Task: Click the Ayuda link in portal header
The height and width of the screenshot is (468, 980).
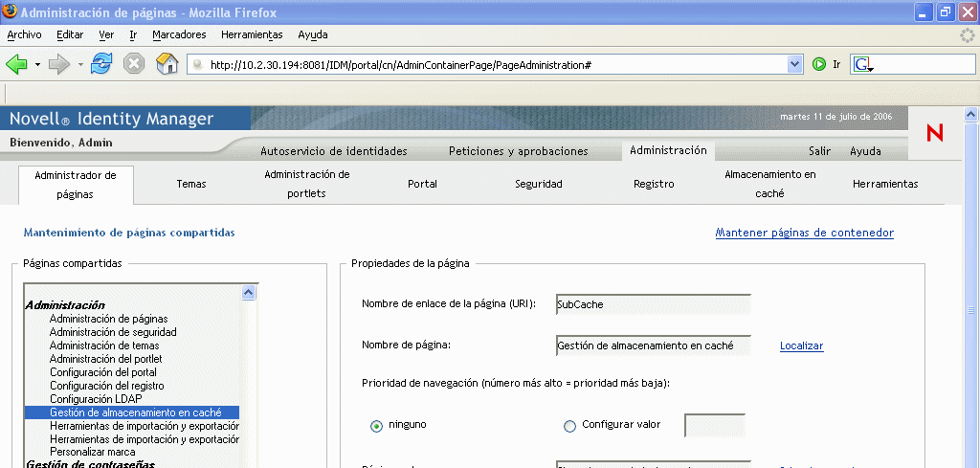Action: click(865, 151)
